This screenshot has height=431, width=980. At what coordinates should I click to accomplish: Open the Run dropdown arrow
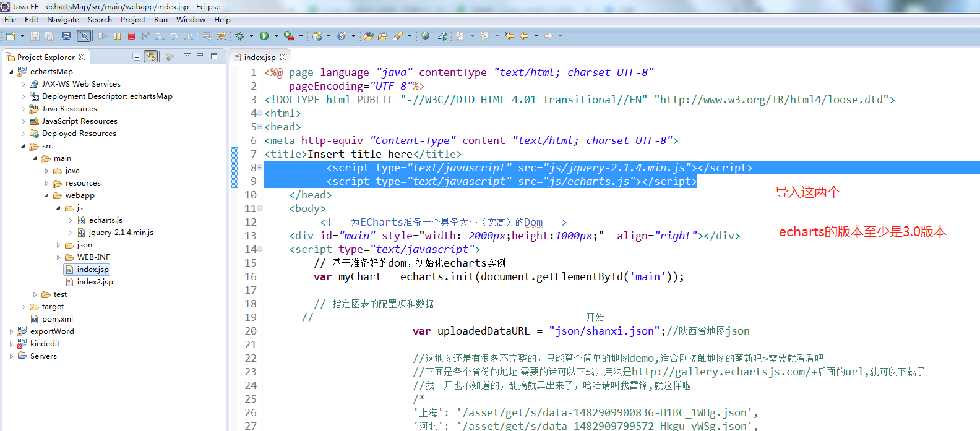click(x=276, y=36)
